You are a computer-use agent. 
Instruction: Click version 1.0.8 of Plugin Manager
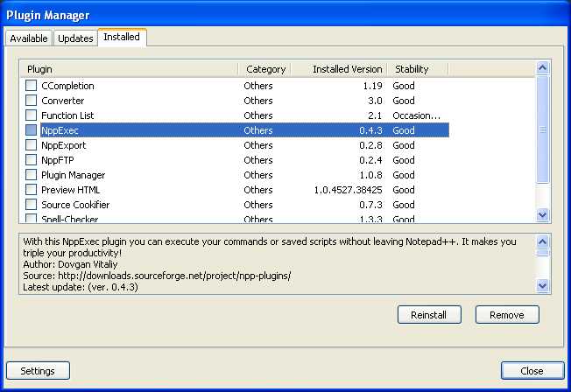370,175
